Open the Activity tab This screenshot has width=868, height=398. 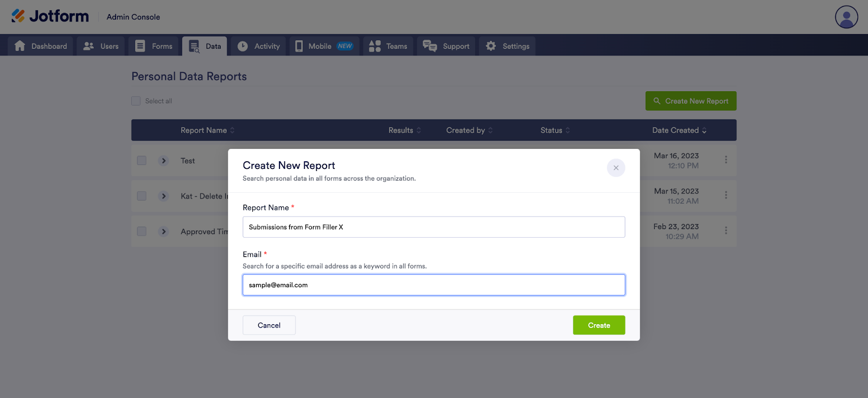(x=259, y=46)
